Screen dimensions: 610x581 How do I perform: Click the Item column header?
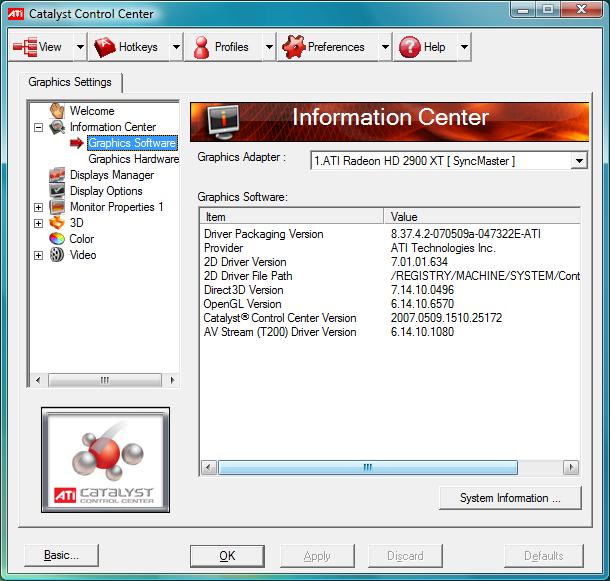pyautogui.click(x=292, y=216)
